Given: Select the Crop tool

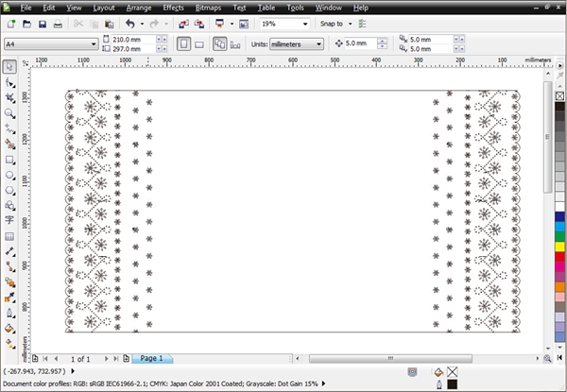Looking at the screenshot, I should coord(9,98).
